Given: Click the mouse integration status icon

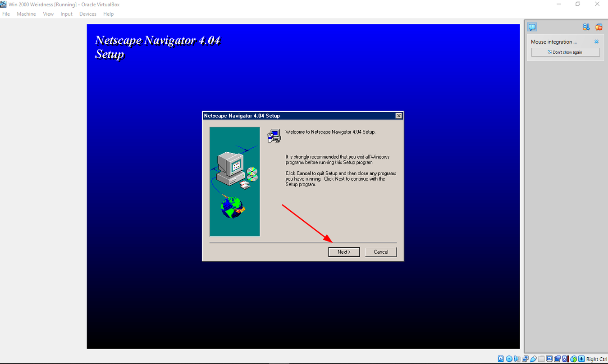Looking at the screenshot, I should pyautogui.click(x=574, y=359).
